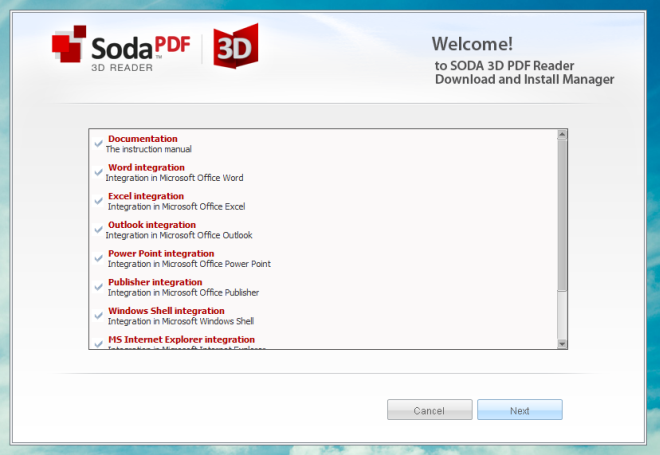
Task: Select the 'Documentation' heading
Action: pyautogui.click(x=143, y=138)
